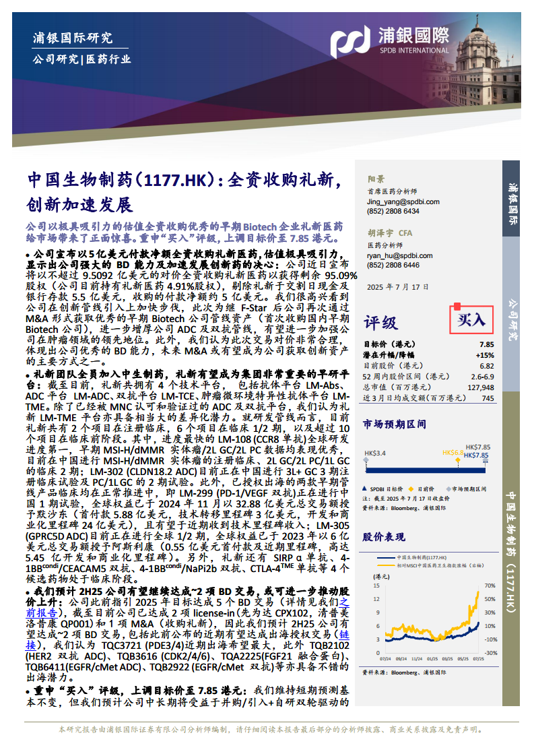Click the average turnover value 745
The image size is (534, 756).
point(488,398)
